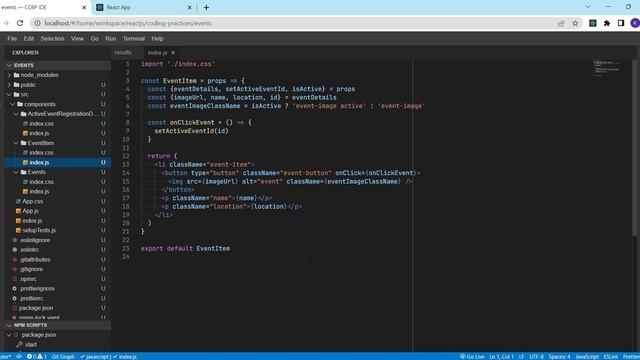Open package.json in the file tree
Viewport: 640px width, 360px height.
coord(36,308)
